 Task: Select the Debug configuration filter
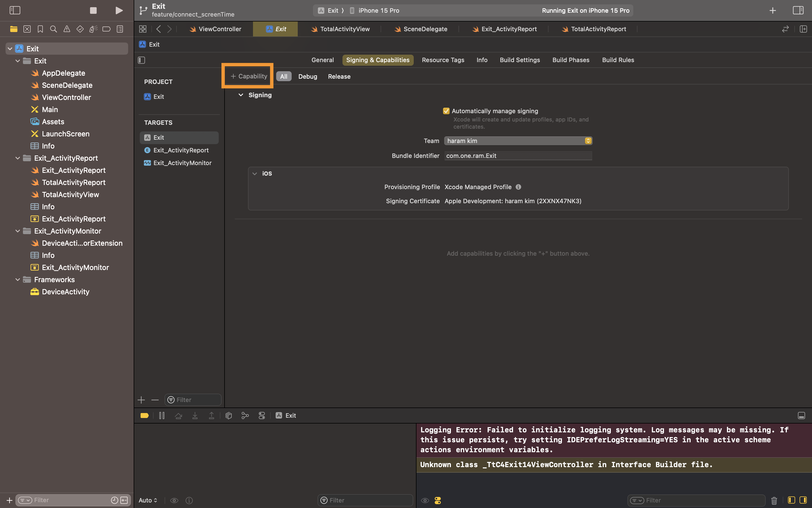click(307, 76)
